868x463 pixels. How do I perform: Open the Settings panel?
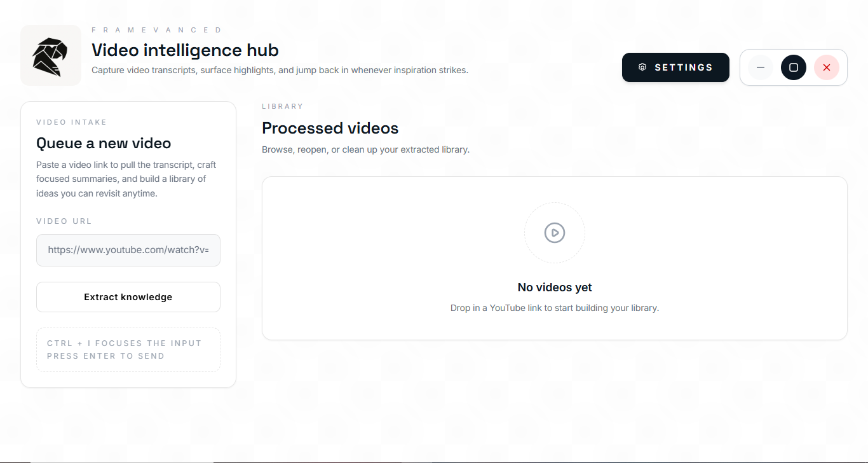pyautogui.click(x=675, y=67)
